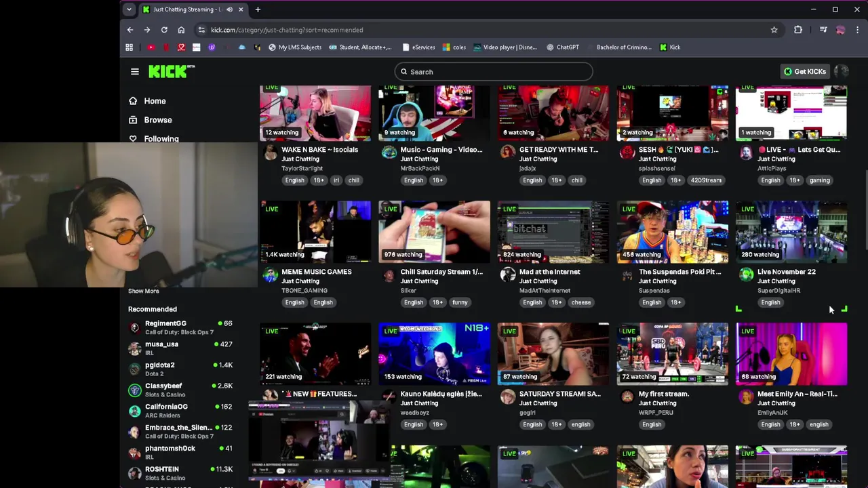Image resolution: width=868 pixels, height=488 pixels.
Task: Select the cheese tag under Mad at the Internet
Action: point(581,302)
